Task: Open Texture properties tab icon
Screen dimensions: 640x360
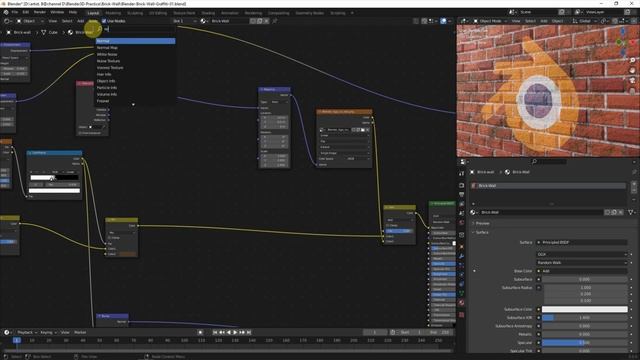Action: (x=461, y=315)
